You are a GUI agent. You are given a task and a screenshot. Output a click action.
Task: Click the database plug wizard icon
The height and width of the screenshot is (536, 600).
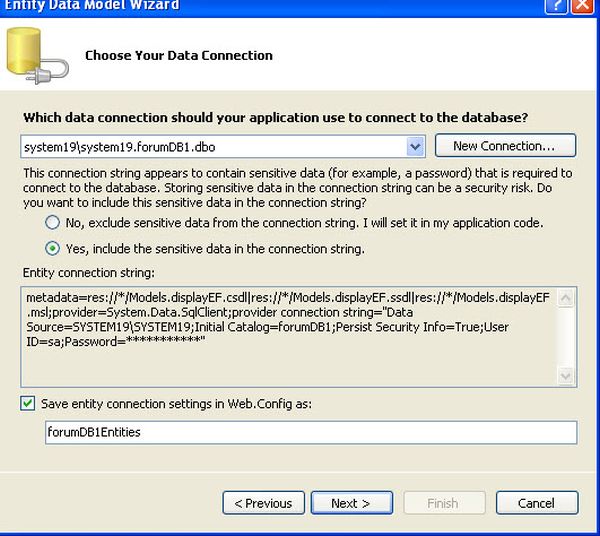pyautogui.click(x=36, y=55)
